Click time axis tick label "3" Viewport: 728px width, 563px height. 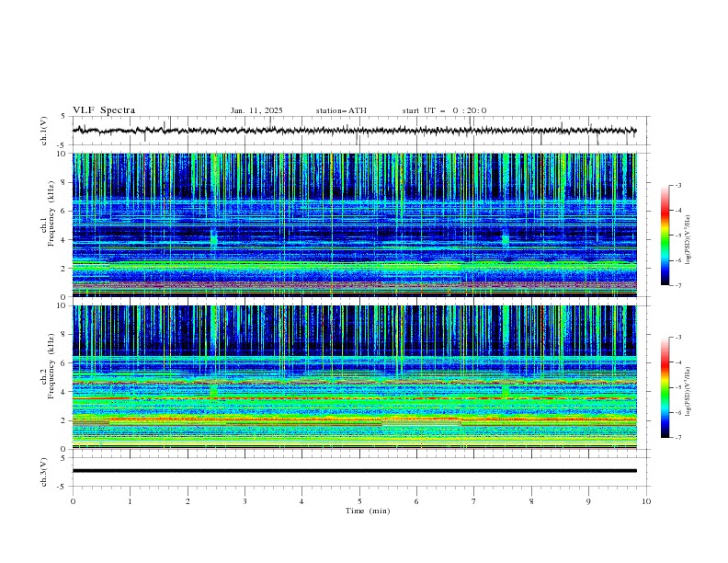(x=245, y=501)
